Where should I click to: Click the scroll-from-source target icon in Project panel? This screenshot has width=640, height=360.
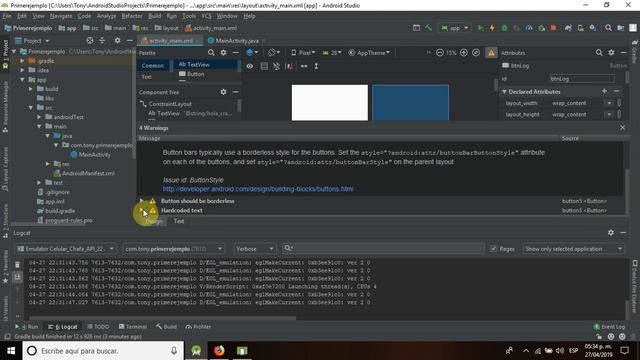(x=90, y=40)
